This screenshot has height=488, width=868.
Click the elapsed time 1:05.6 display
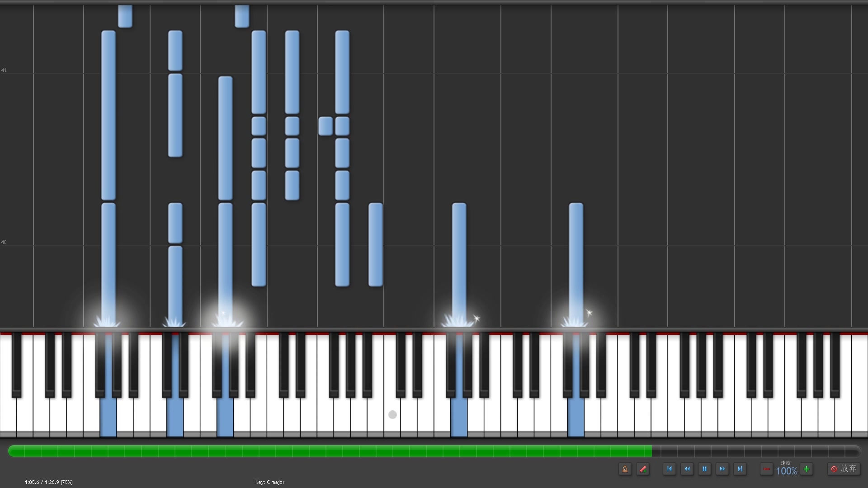click(32, 482)
